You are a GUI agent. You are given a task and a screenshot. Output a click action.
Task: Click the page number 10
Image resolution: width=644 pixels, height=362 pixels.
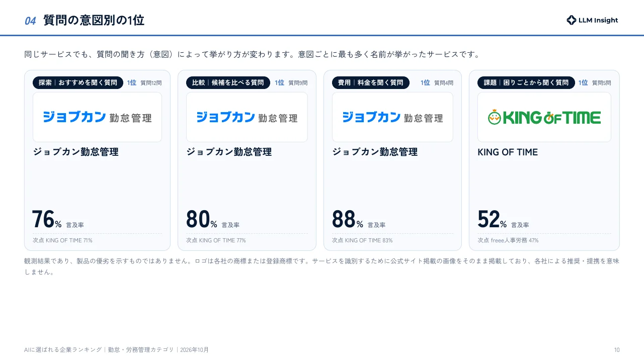pos(617,350)
